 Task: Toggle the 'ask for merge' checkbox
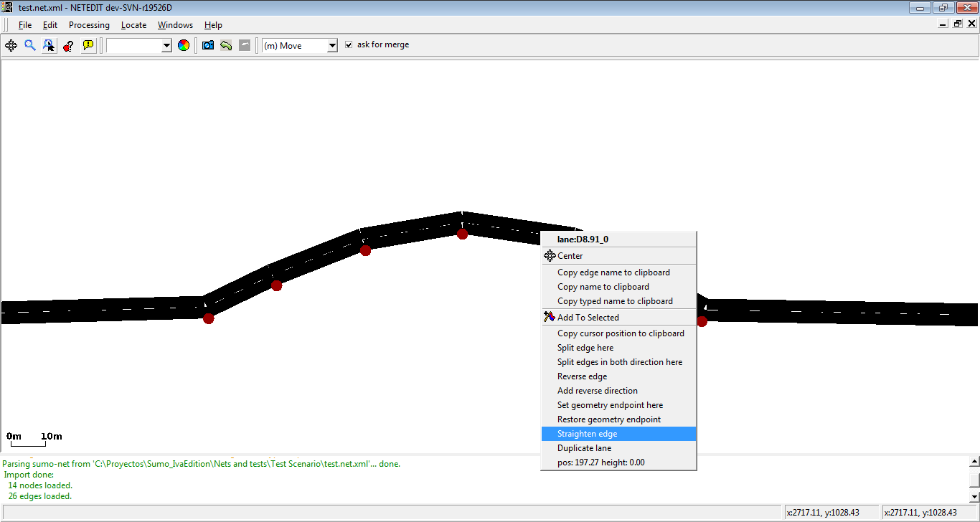(x=349, y=44)
